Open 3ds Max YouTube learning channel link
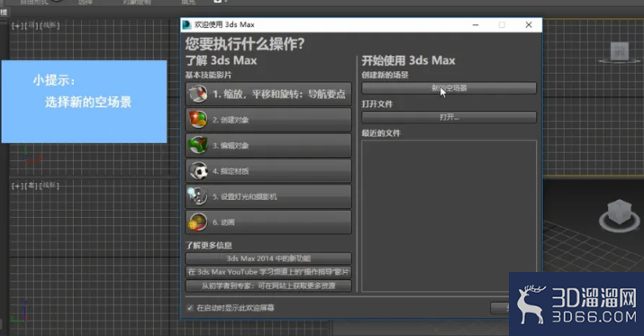644x336 pixels. (268, 272)
